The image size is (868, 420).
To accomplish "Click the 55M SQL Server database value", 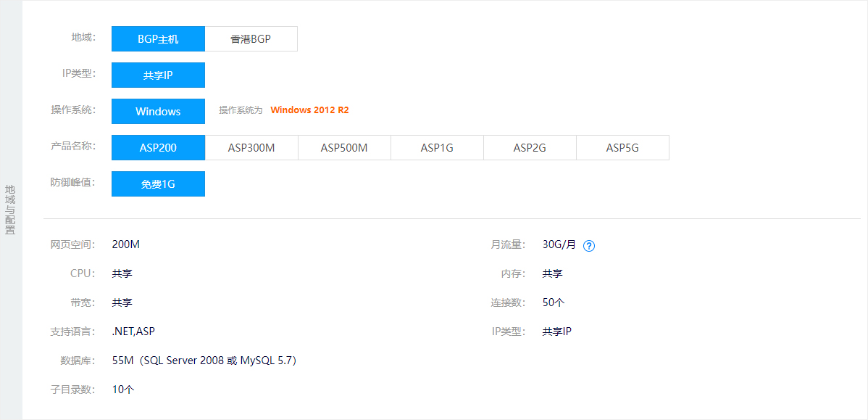I will click(206, 361).
